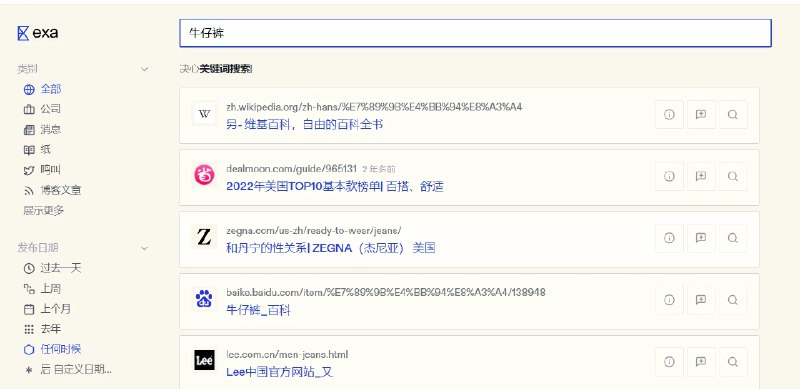Select the 鸣叫 tweets category filter
Image resolution: width=800 pixels, height=389 pixels.
pyautogui.click(x=42, y=170)
